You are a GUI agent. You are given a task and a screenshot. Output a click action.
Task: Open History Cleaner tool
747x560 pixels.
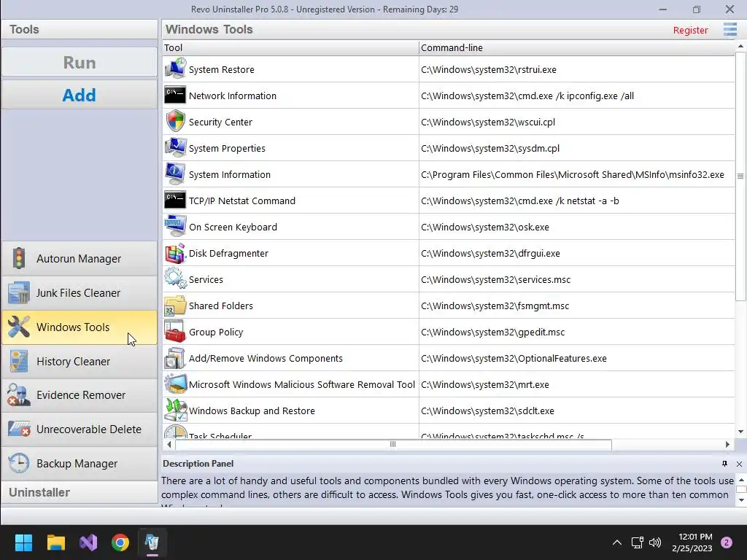pos(79,362)
